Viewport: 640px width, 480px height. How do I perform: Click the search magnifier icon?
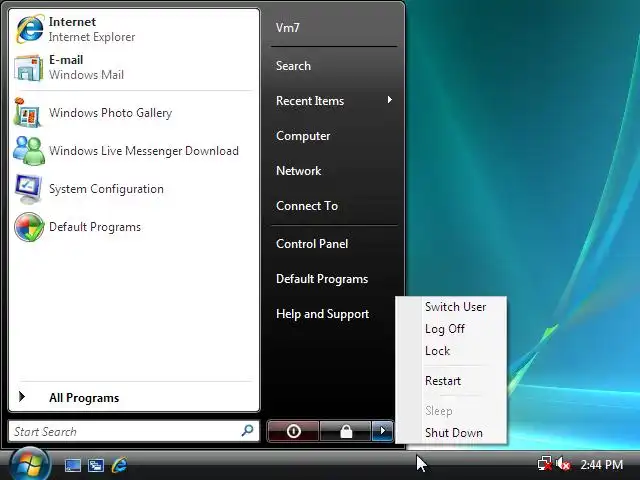[x=248, y=431]
